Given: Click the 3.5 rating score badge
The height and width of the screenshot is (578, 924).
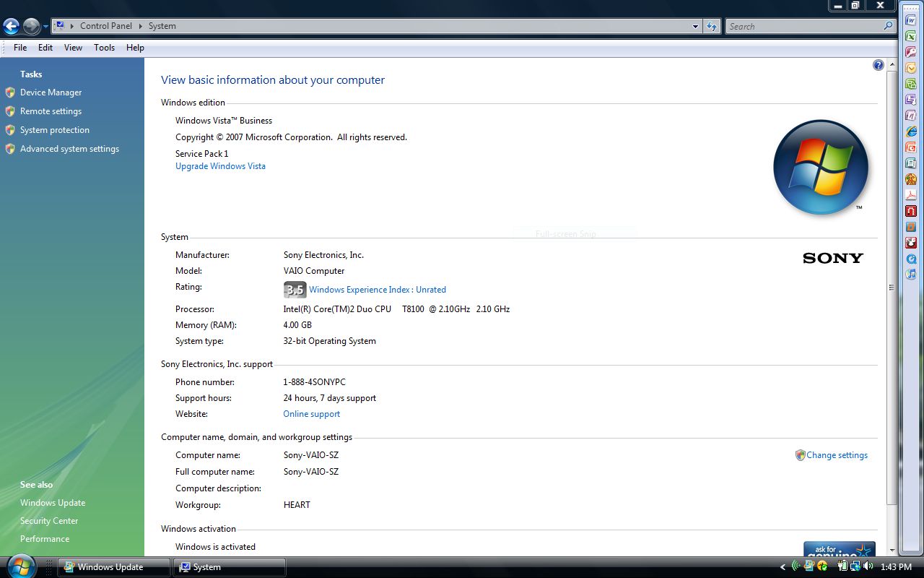Looking at the screenshot, I should pyautogui.click(x=295, y=290).
